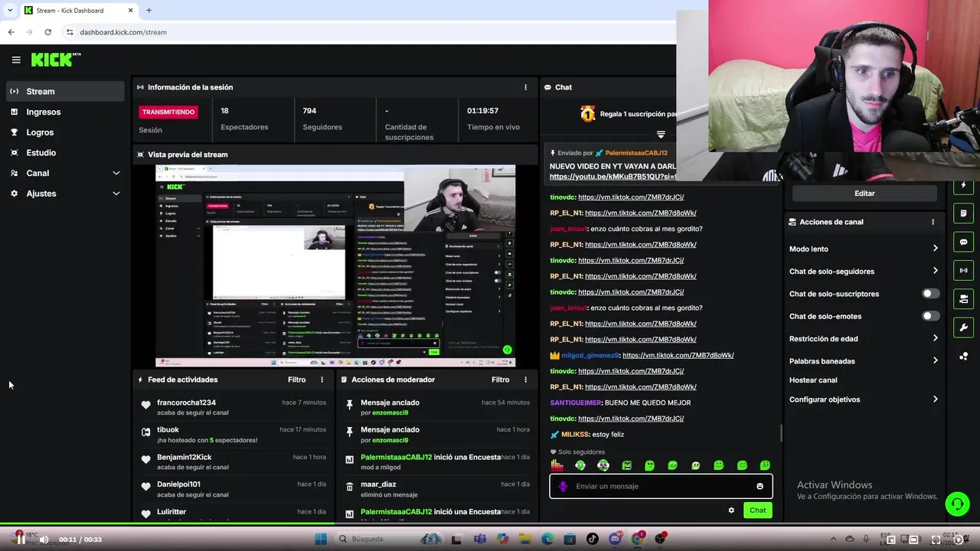Click maar_diaz in moderator actions

click(378, 484)
